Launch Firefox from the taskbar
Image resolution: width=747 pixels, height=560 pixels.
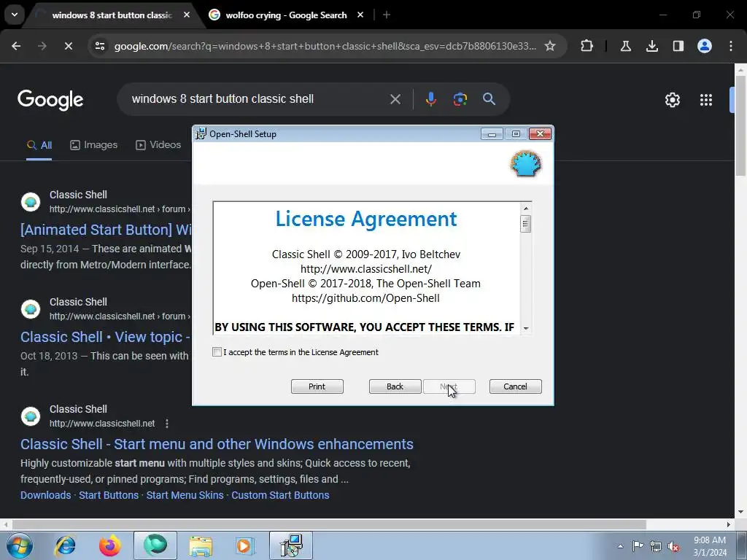pyautogui.click(x=109, y=545)
